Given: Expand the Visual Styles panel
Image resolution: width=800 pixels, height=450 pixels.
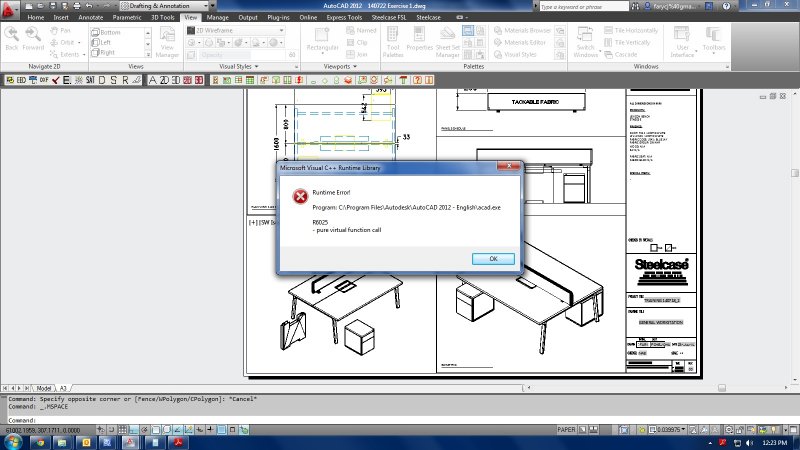Looking at the screenshot, I should pyautogui.click(x=239, y=66).
